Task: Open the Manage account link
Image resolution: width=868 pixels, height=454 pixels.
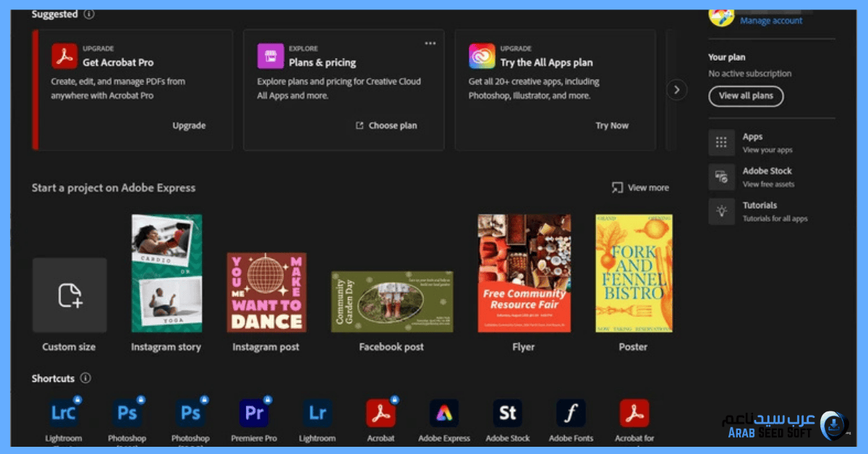Action: [771, 21]
